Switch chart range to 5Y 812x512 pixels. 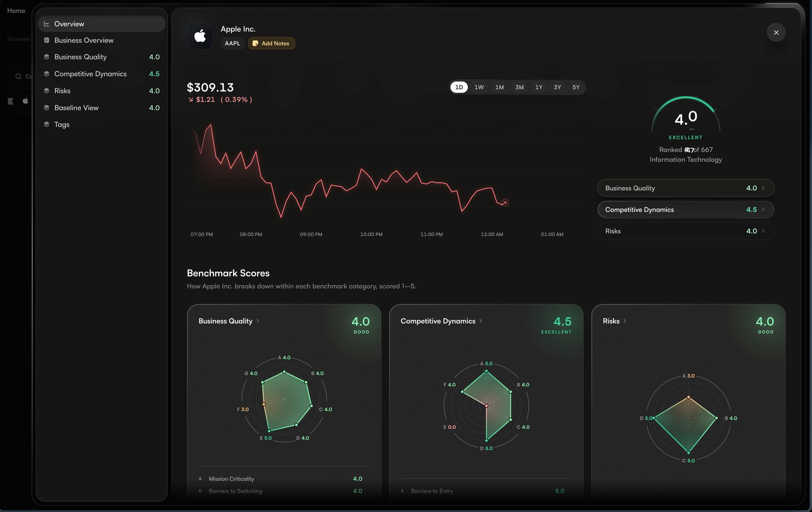coord(576,87)
